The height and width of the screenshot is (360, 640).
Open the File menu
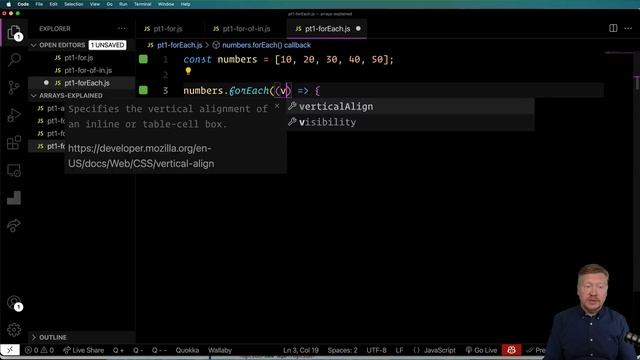tap(39, 4)
